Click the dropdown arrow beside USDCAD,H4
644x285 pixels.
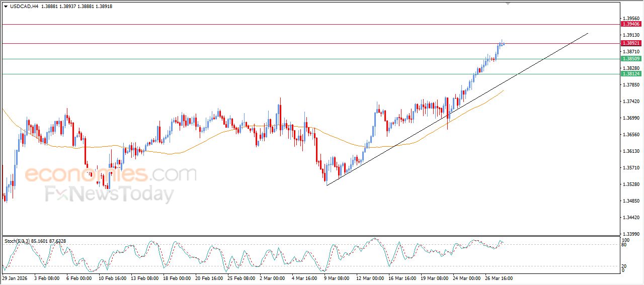pos(6,6)
